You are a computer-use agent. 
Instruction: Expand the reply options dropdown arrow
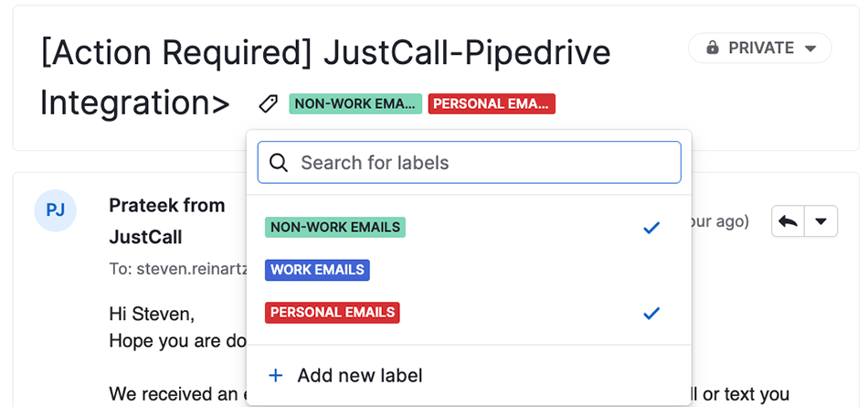[820, 221]
